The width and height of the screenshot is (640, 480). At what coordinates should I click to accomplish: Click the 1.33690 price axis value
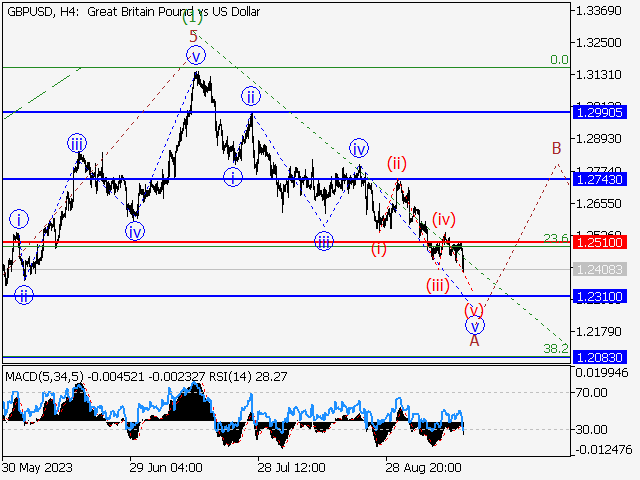click(x=598, y=11)
